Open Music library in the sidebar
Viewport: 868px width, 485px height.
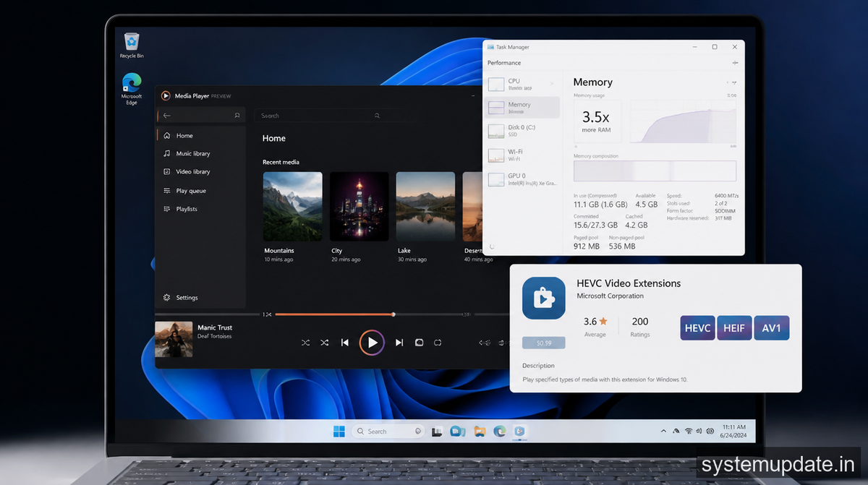tap(200, 154)
